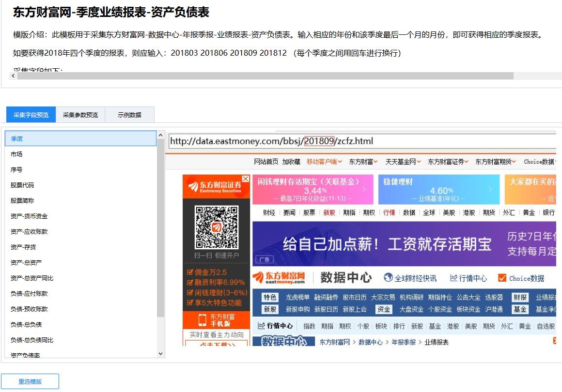Select the 资产-存货 field row
This screenshot has width=562, height=392.
coord(80,247)
